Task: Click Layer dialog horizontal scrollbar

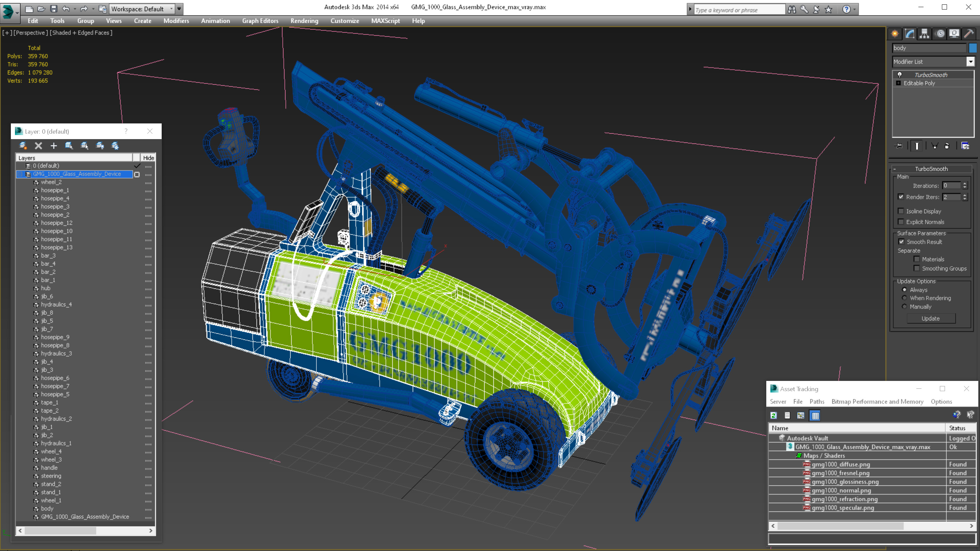Action: pyautogui.click(x=86, y=531)
